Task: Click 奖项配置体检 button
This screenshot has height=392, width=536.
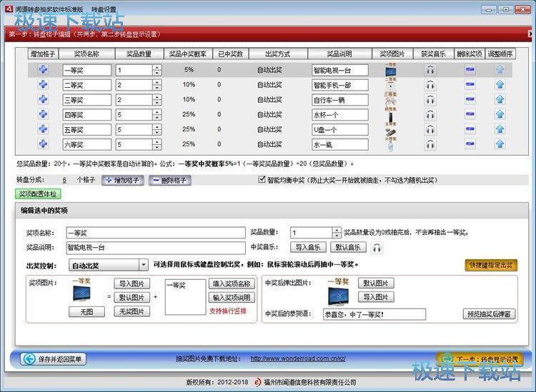Action: (x=36, y=194)
